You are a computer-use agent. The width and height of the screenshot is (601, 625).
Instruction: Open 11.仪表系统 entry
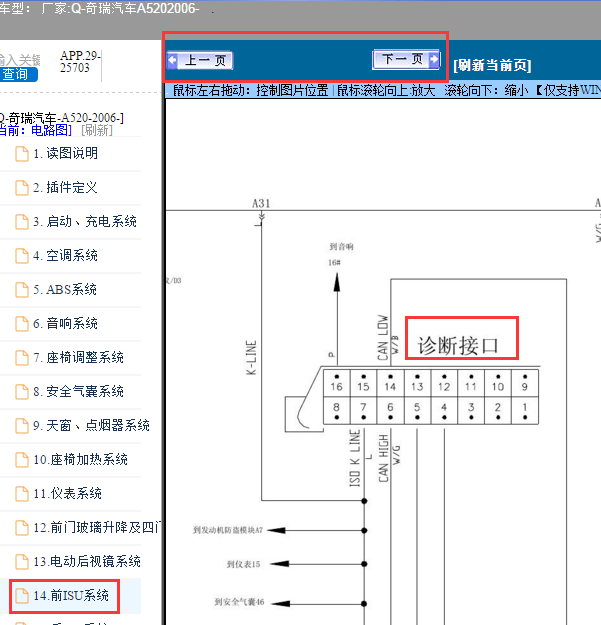(67, 493)
